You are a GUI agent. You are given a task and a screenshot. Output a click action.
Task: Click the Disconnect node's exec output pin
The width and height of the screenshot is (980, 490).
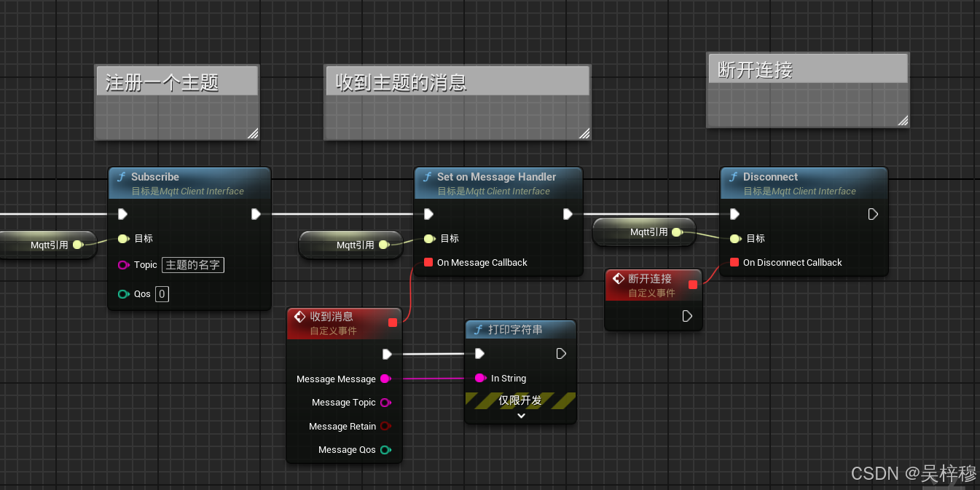873,214
